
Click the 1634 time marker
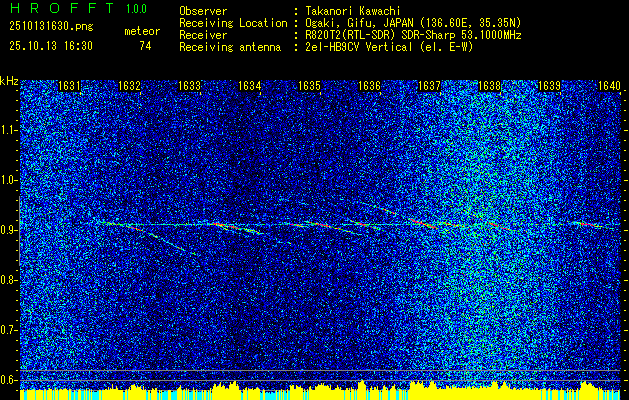pos(250,86)
